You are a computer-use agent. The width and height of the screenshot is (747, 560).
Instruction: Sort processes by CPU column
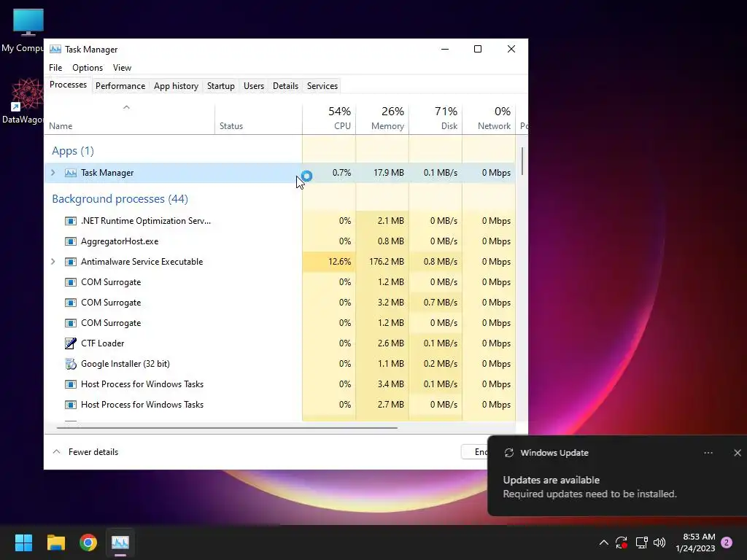click(329, 118)
